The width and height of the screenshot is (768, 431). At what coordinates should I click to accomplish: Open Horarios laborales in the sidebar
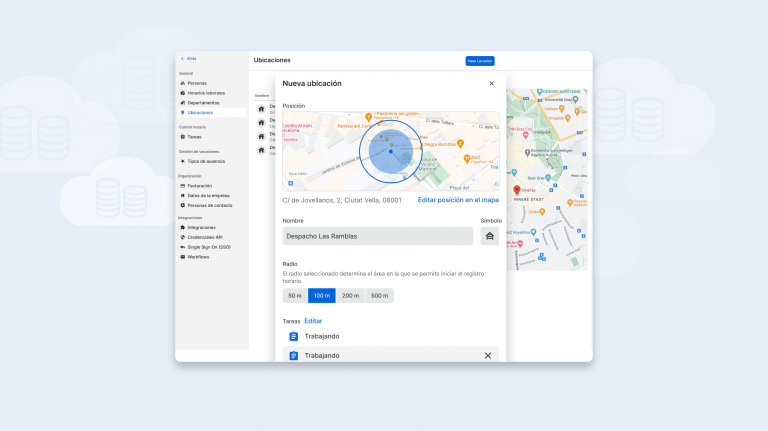[x=206, y=93]
